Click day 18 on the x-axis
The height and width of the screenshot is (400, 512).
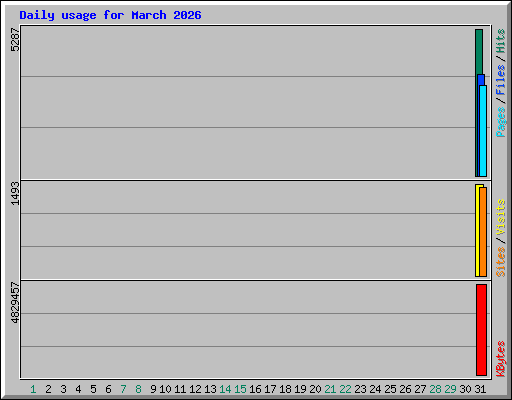coord(285,389)
